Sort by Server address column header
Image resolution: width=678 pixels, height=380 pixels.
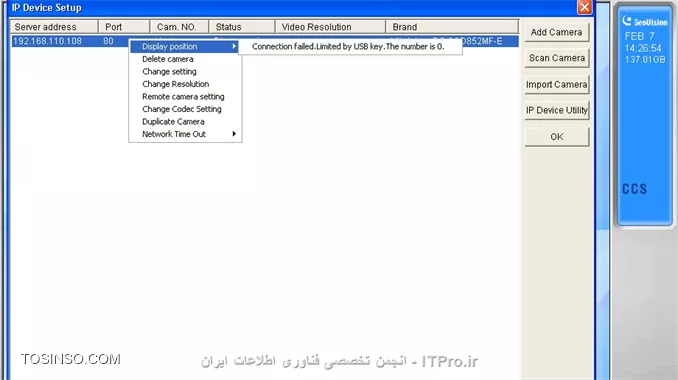tap(54, 27)
